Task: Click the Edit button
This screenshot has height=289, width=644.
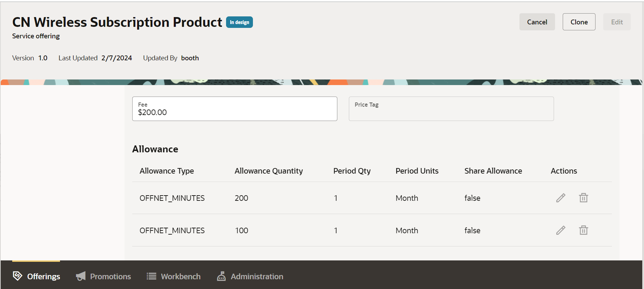Action: pos(616,22)
